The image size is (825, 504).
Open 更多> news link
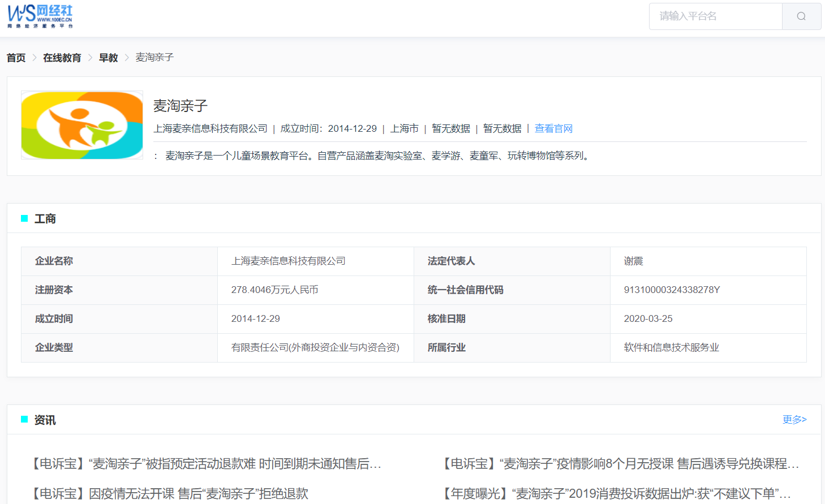point(794,420)
